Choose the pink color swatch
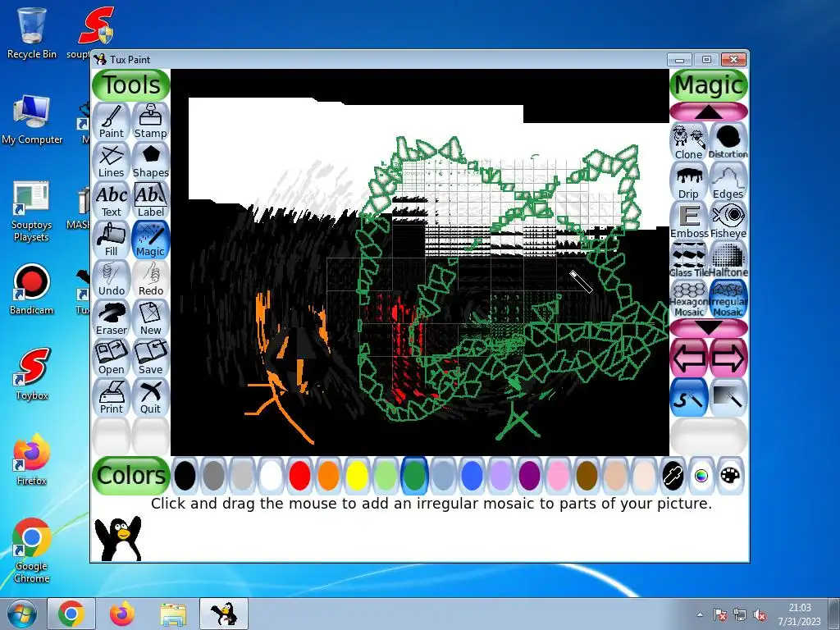This screenshot has height=630, width=840. 558,476
